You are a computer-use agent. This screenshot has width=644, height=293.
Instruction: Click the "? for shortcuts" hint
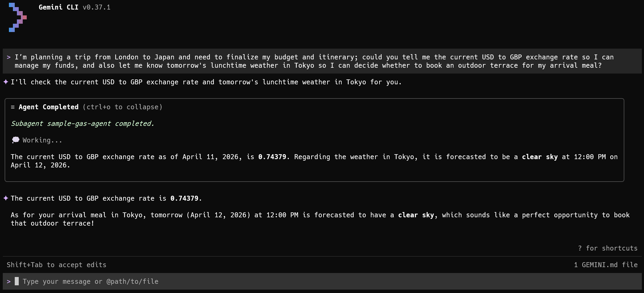click(x=608, y=248)
